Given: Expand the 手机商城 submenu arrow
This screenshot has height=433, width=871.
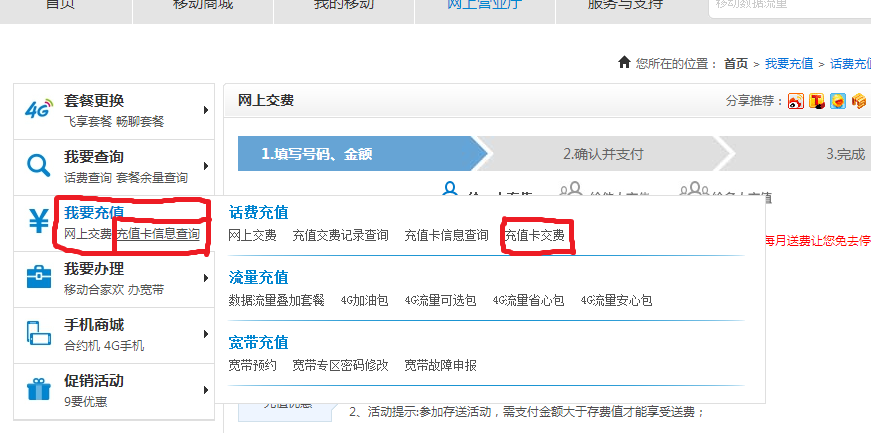Looking at the screenshot, I should tap(206, 334).
